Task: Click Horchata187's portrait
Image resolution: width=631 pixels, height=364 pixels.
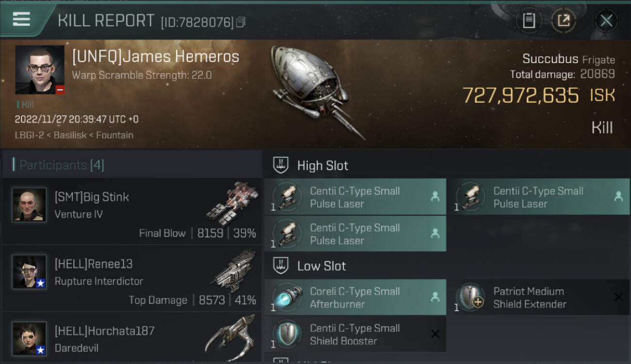Action: (x=30, y=338)
